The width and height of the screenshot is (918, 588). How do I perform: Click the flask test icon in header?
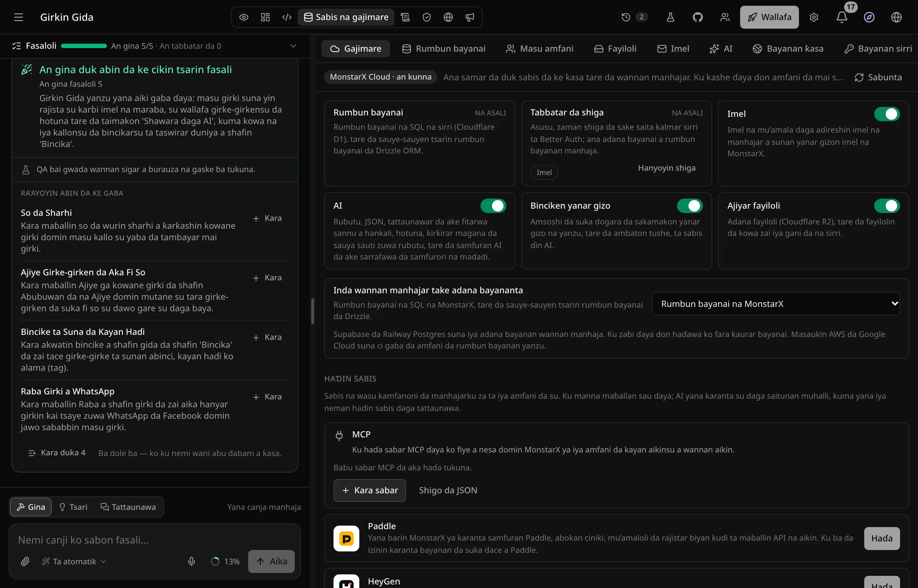[670, 17]
